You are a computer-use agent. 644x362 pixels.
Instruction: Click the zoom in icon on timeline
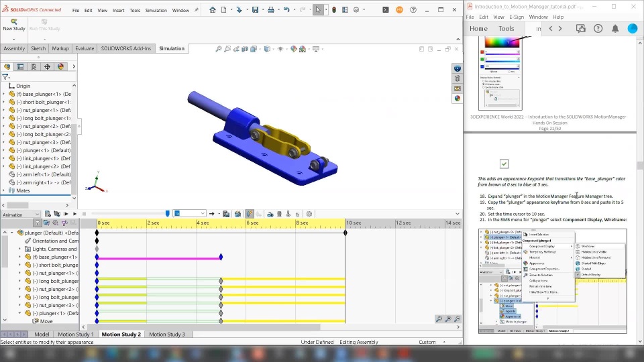[448, 319]
